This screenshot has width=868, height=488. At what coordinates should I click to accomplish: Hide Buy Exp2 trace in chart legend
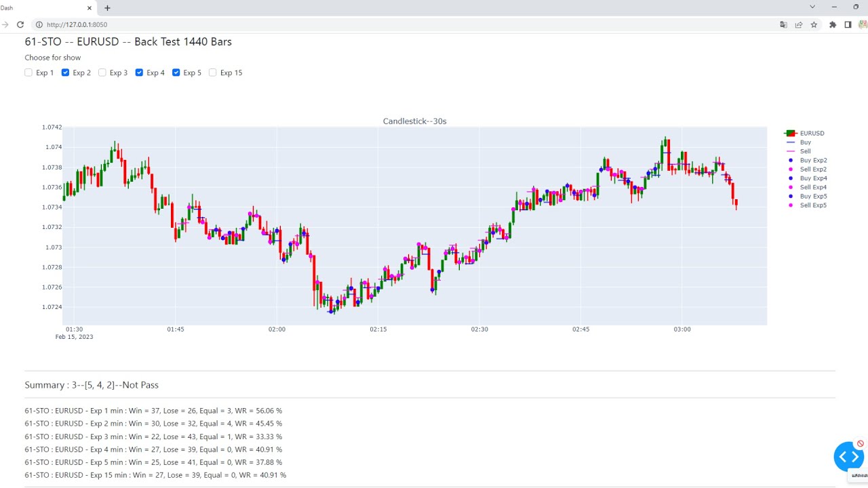[813, 161]
